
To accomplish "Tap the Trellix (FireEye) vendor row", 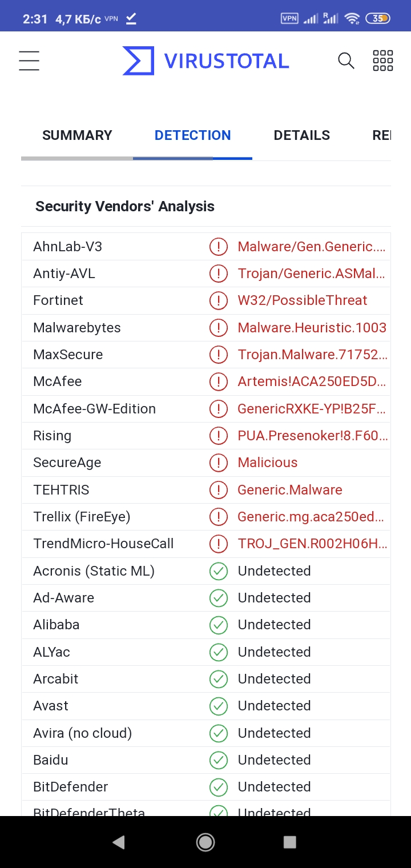I will coord(206,517).
